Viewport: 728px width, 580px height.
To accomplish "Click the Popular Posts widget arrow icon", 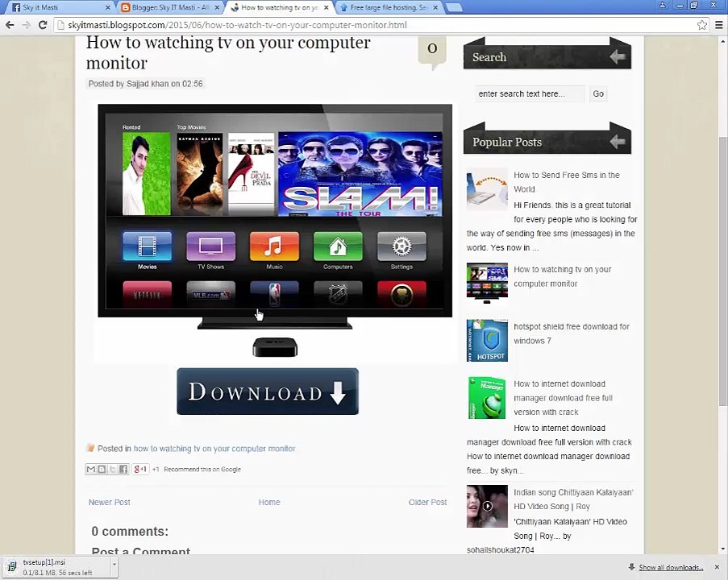I will pos(618,142).
